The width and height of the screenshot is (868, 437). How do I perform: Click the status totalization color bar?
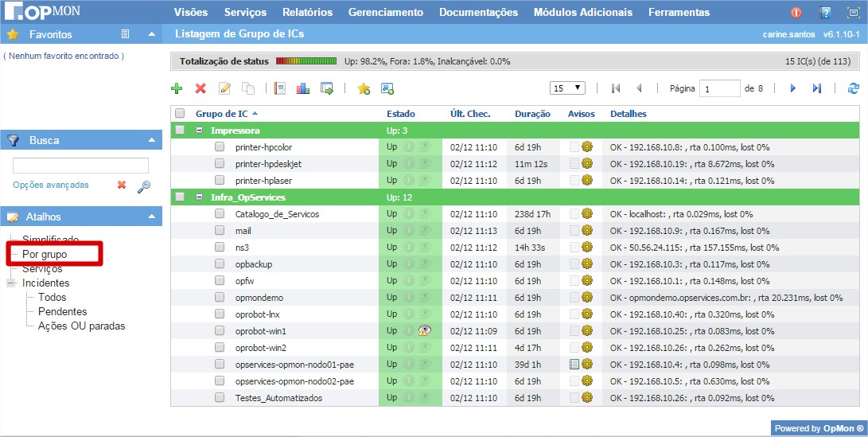(x=306, y=61)
